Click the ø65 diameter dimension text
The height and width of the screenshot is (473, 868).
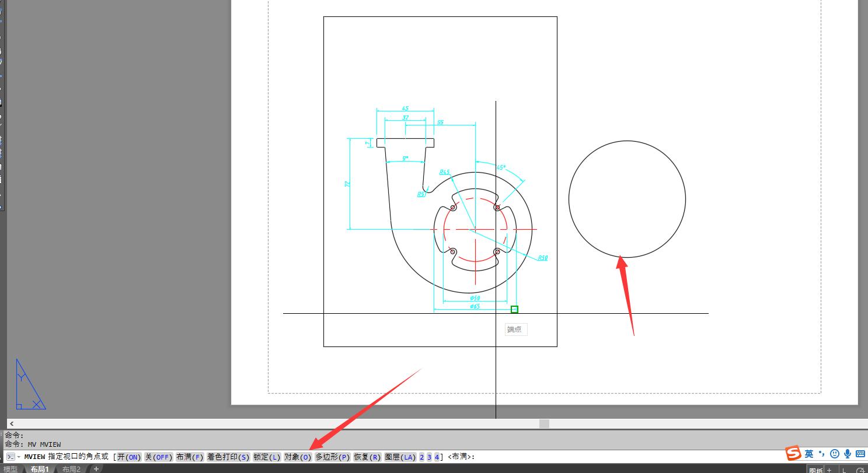[x=475, y=306]
